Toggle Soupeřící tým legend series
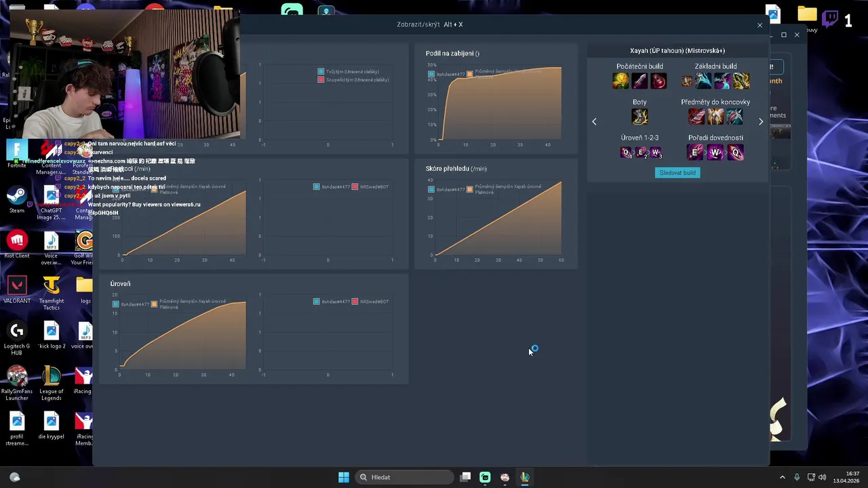 pos(353,80)
